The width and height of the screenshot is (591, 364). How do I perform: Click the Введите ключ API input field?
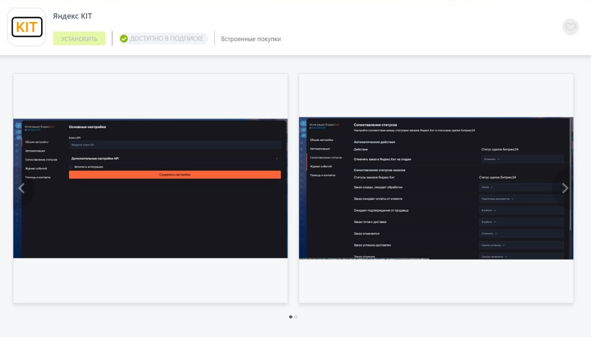[175, 145]
